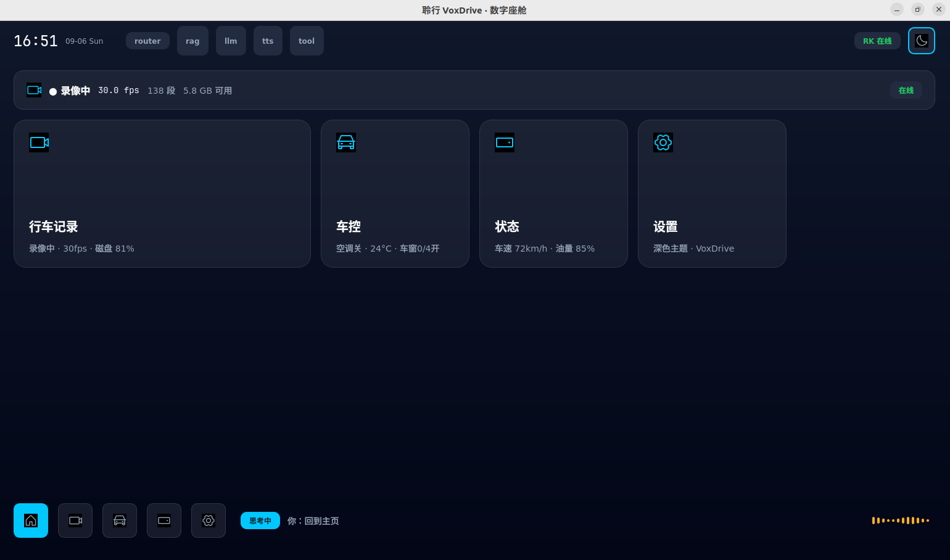Viewport: 950px width, 560px height.
Task: Select the tool chip
Action: click(307, 41)
